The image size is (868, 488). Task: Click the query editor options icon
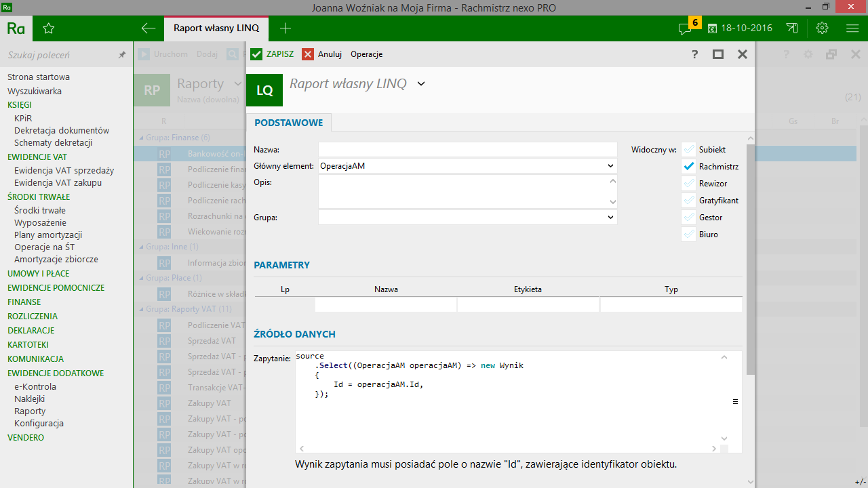click(735, 402)
